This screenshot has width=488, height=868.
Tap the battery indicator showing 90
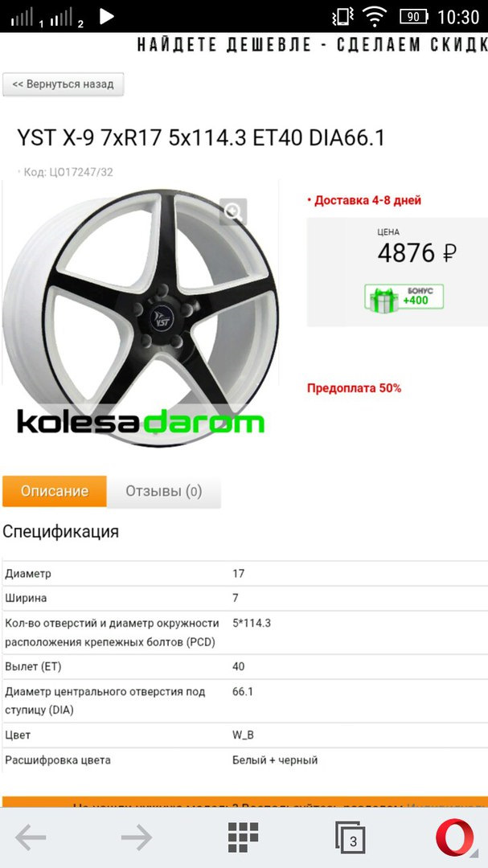(414, 17)
